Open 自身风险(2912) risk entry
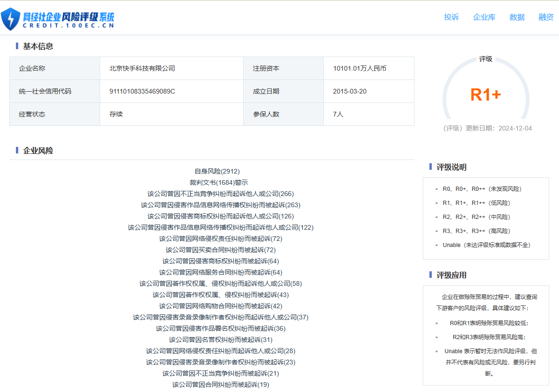Viewport: 559px width, 392px height. point(217,171)
